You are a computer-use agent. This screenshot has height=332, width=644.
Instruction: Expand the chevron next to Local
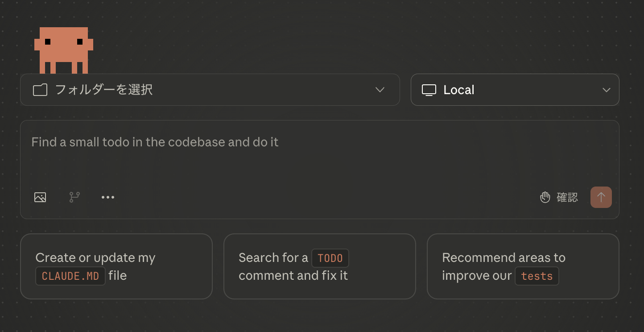point(607,90)
